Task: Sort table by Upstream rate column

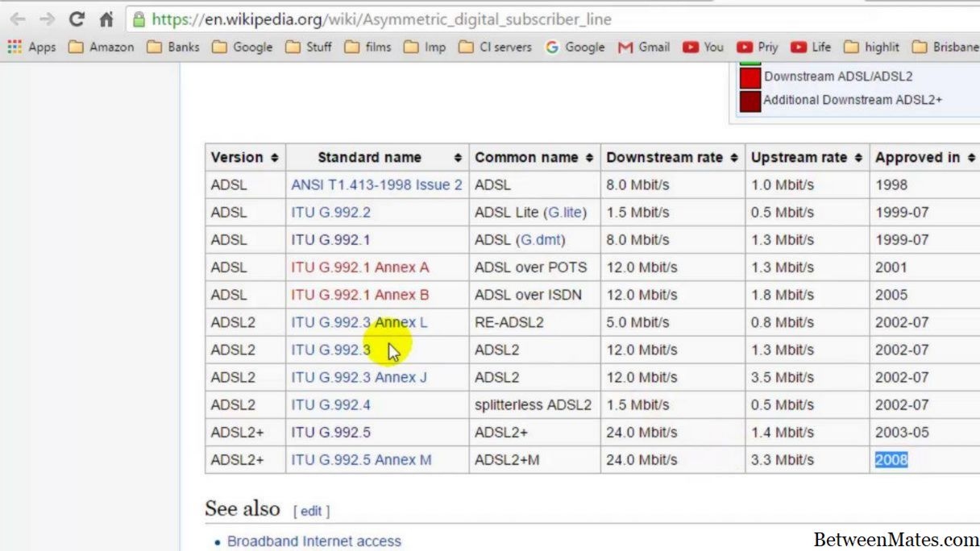Action: [x=807, y=158]
